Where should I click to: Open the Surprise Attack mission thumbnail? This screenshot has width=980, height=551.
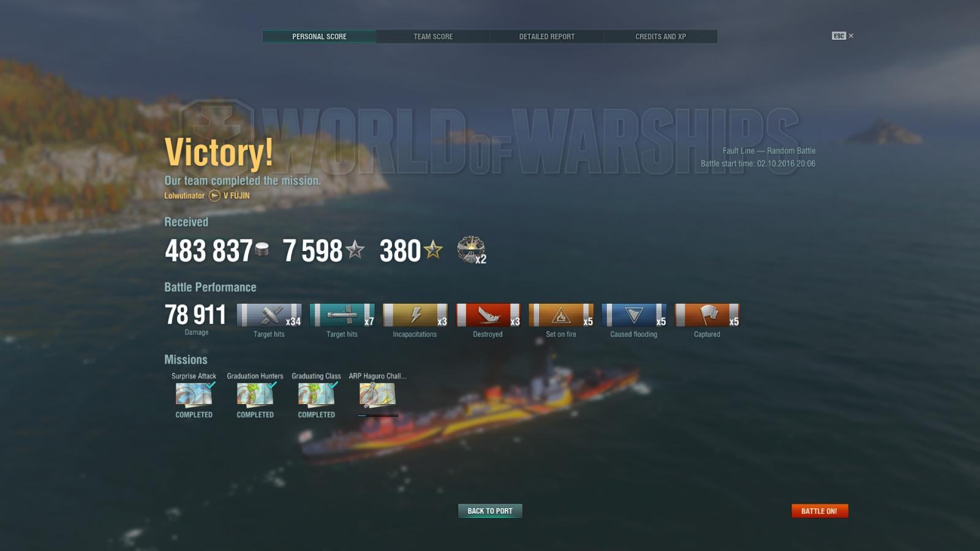[x=194, y=395]
